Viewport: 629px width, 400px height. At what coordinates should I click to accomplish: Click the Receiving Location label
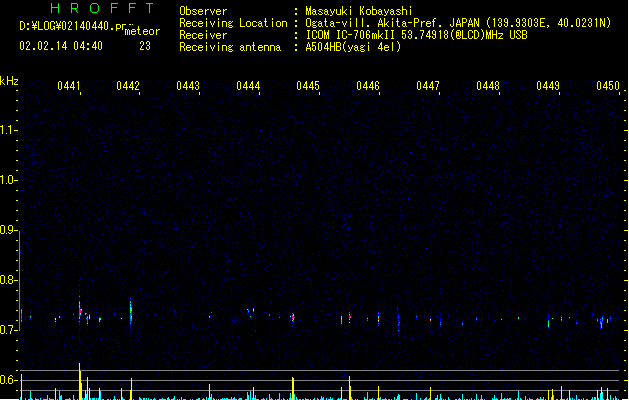(x=233, y=23)
